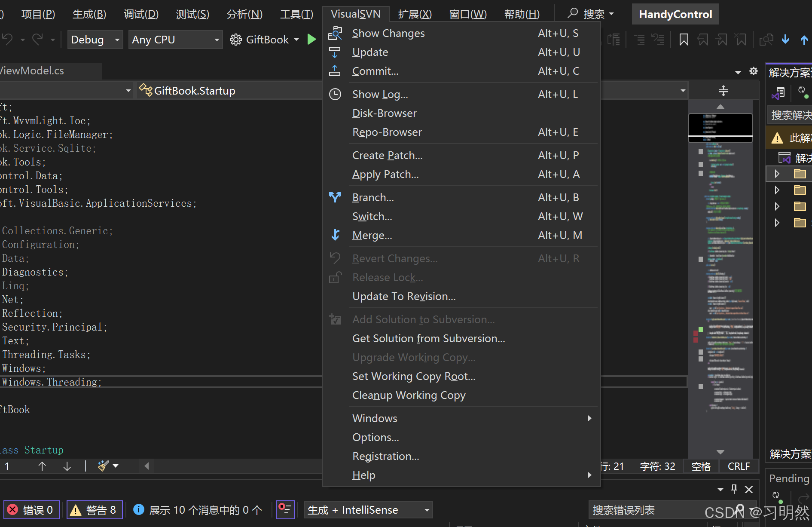Viewport: 812px width, 527px height.
Task: Open the 生成 + IntelliSense filter dropdown
Action: coord(368,510)
